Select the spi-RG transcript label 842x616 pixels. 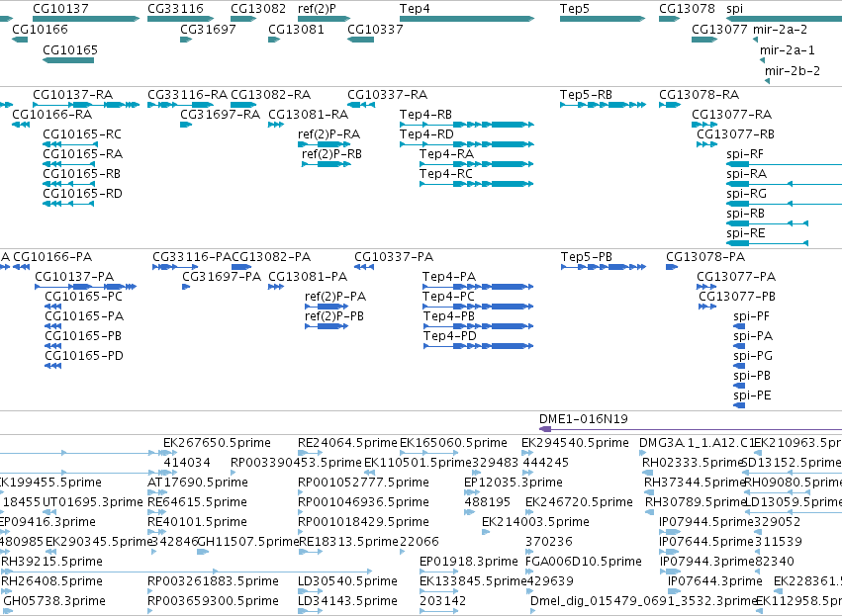coord(746,194)
